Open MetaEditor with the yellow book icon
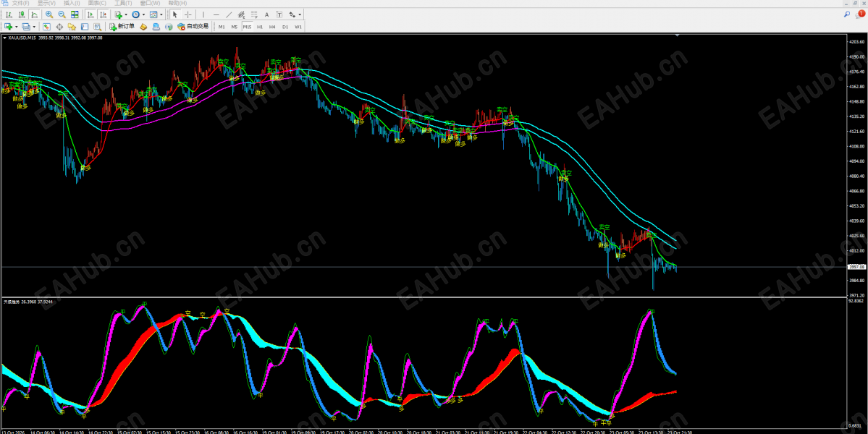 click(x=143, y=27)
